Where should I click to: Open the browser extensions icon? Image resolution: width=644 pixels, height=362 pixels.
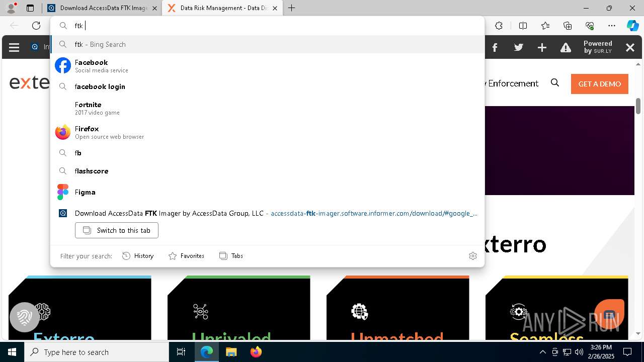(499, 26)
